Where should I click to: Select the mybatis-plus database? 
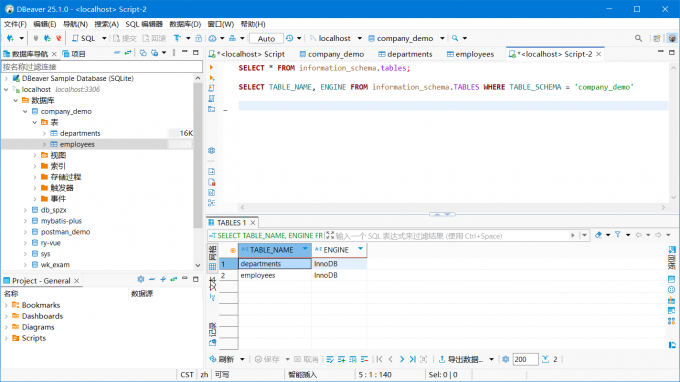(x=61, y=221)
